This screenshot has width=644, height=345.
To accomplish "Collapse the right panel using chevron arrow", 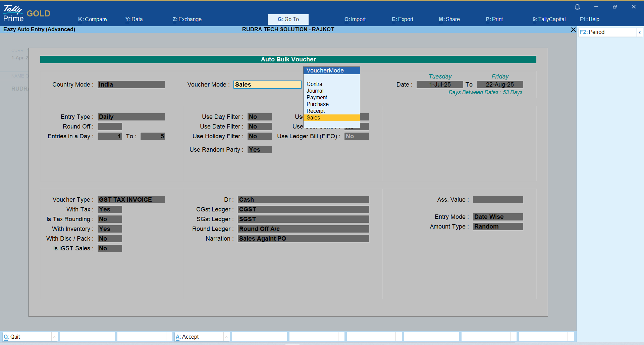I will (640, 32).
